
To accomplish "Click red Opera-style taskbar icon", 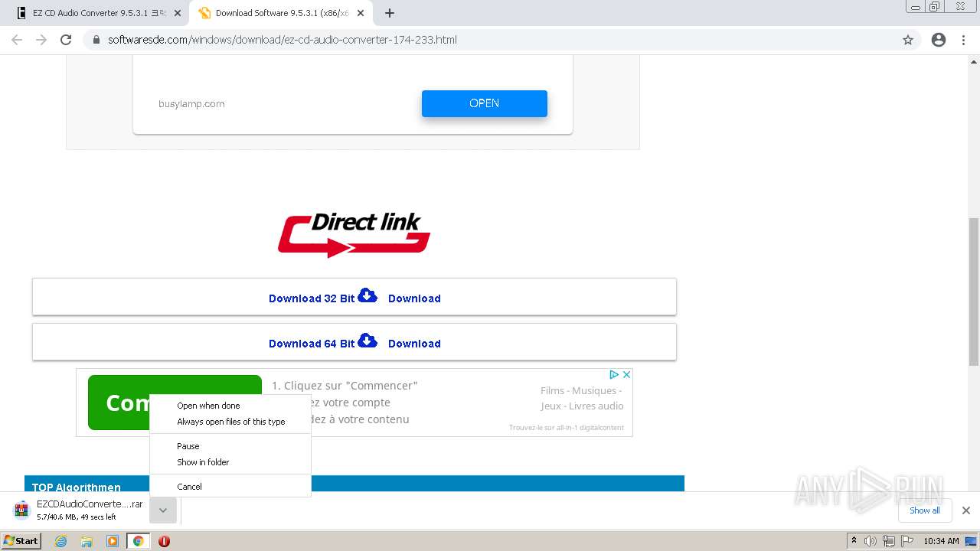I will tap(164, 541).
